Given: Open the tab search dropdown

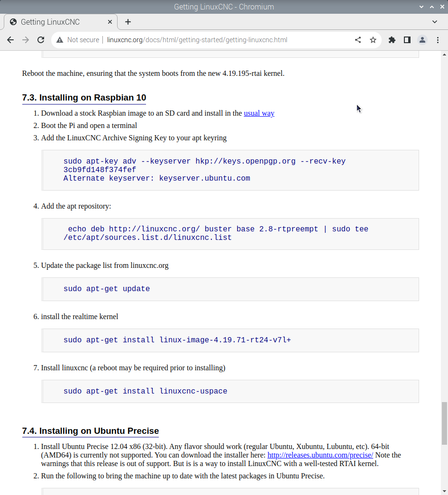Looking at the screenshot, I should (435, 22).
